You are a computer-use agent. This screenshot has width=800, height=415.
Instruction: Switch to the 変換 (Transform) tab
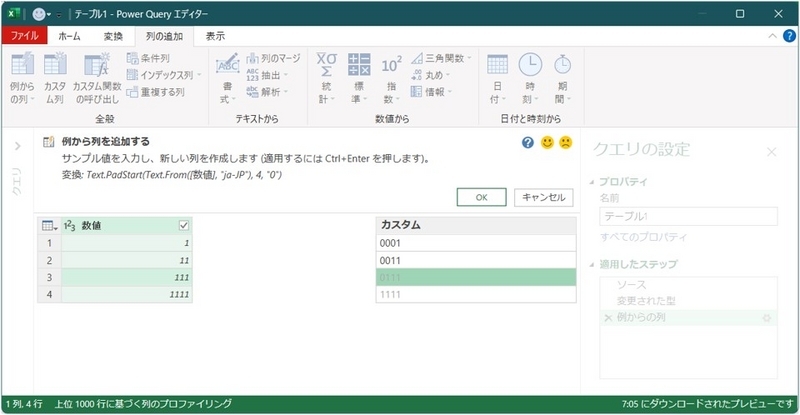pyautogui.click(x=113, y=36)
